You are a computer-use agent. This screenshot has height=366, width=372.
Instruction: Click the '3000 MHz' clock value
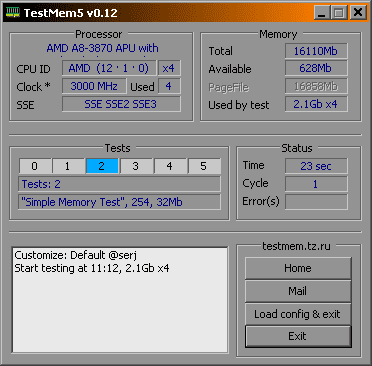[94, 86]
